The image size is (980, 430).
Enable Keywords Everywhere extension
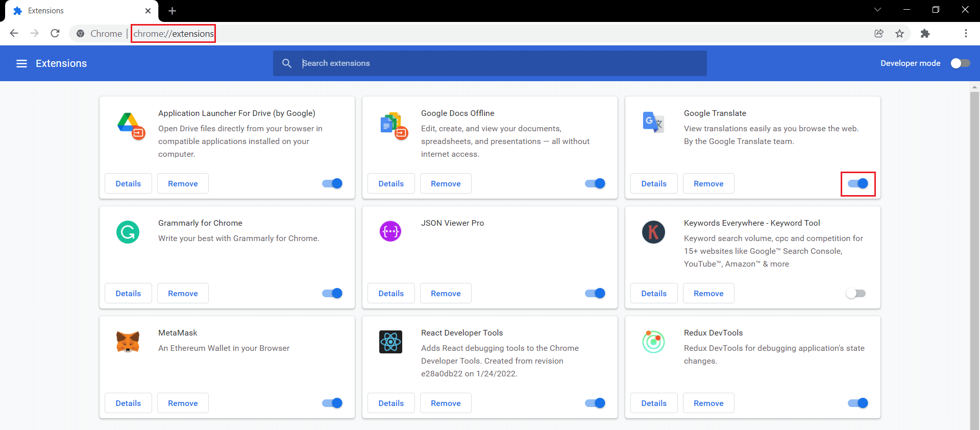856,293
